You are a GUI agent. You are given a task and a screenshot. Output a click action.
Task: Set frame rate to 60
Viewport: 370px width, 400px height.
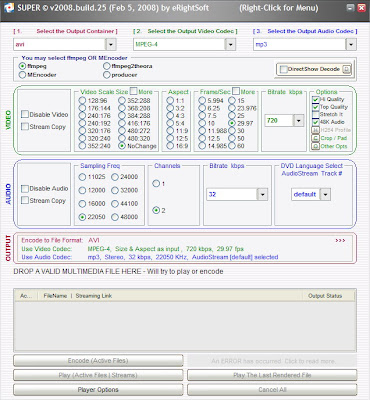(x=232, y=146)
